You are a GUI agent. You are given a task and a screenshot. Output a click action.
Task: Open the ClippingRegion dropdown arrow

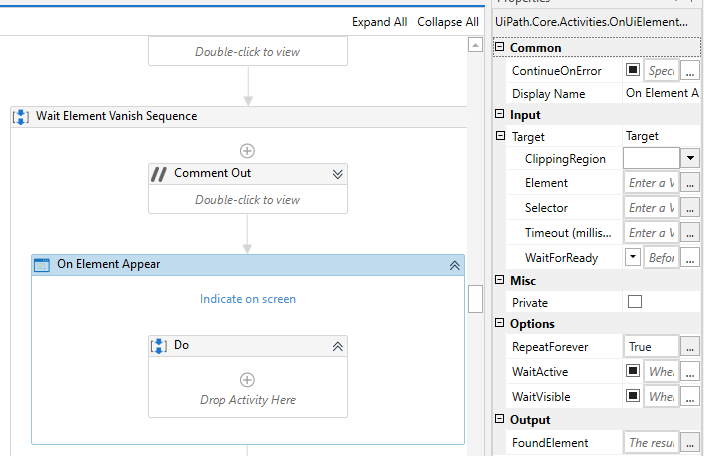pos(690,158)
